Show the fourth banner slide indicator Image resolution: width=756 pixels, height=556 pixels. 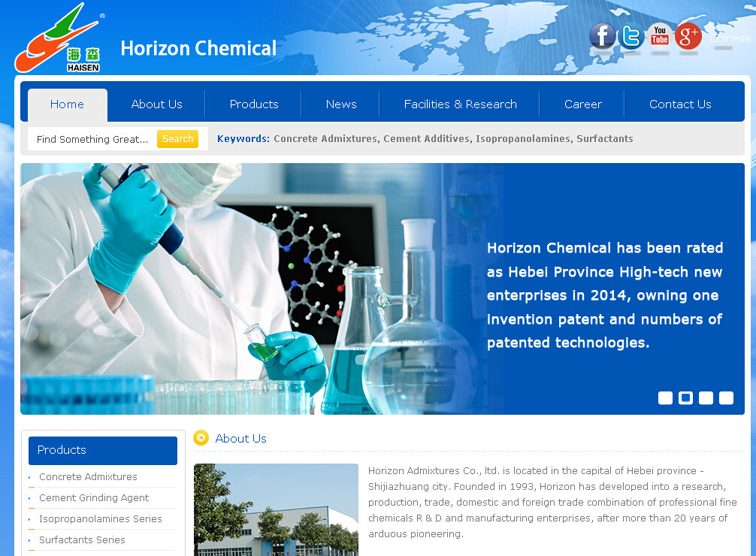pyautogui.click(x=726, y=397)
